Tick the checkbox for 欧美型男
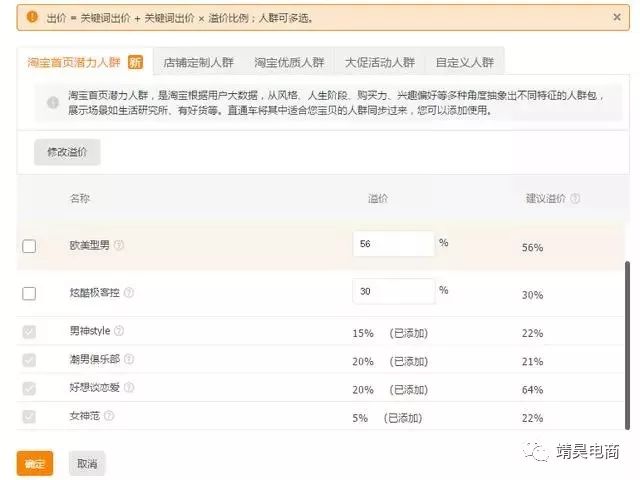Image resolution: width=640 pixels, height=480 pixels. click(x=29, y=246)
